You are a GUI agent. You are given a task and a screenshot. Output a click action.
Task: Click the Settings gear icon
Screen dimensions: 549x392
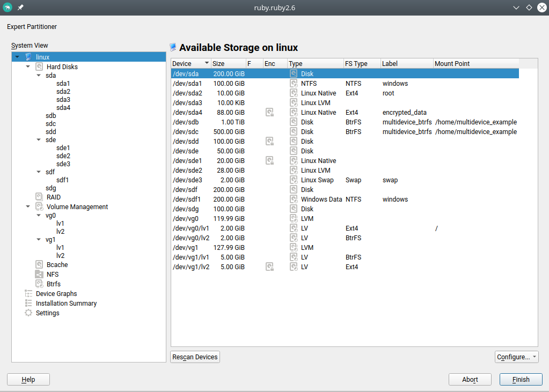28,313
